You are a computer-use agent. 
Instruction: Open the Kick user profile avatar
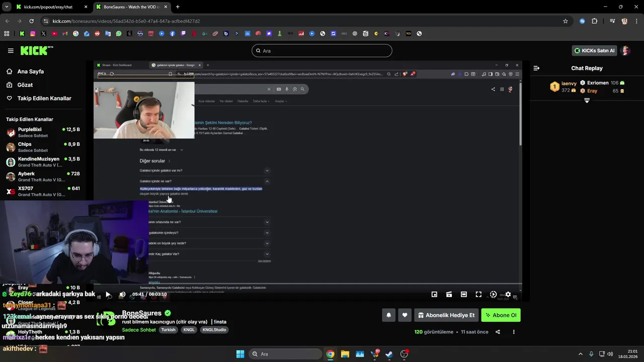coord(626,51)
